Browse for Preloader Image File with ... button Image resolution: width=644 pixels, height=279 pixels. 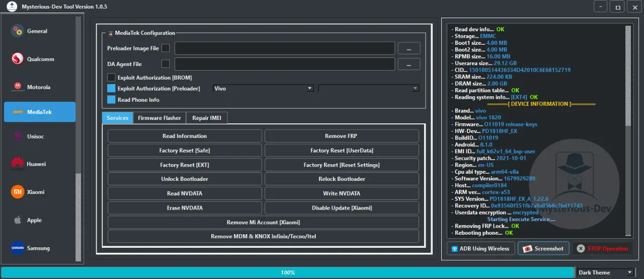[x=409, y=48]
